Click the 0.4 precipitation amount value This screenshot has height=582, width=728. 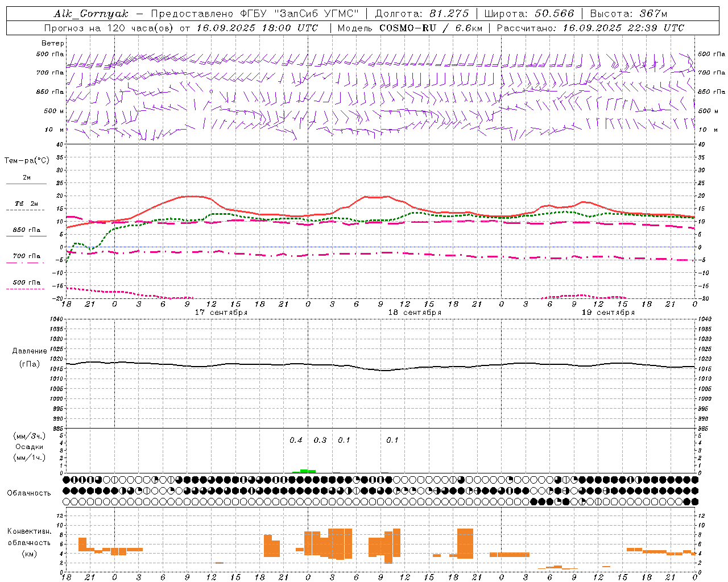coord(296,440)
